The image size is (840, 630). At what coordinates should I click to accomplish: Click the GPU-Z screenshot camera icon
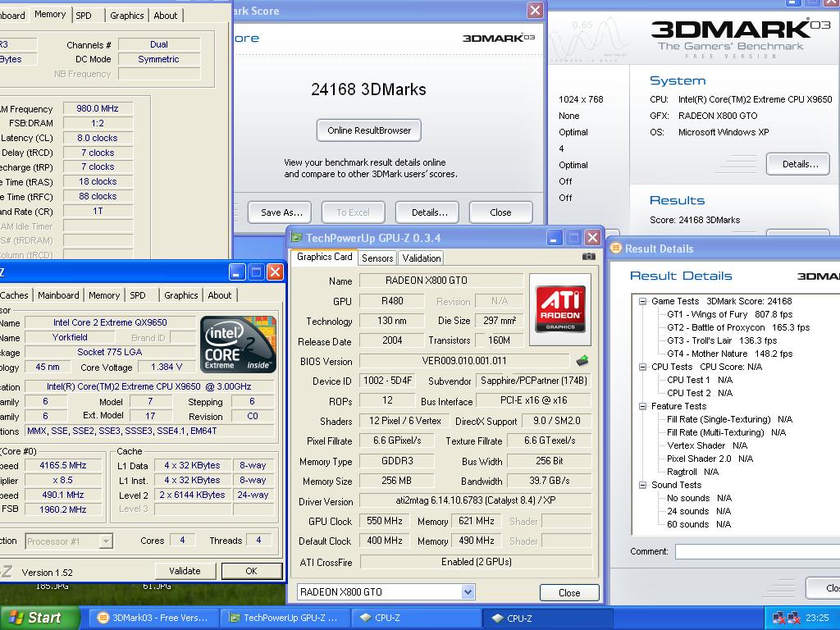588,257
